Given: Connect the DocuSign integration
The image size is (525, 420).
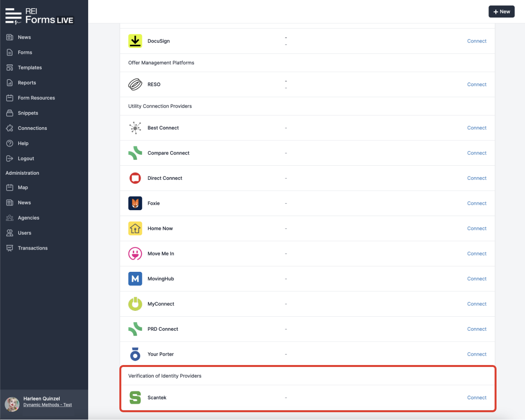Looking at the screenshot, I should click(x=477, y=41).
